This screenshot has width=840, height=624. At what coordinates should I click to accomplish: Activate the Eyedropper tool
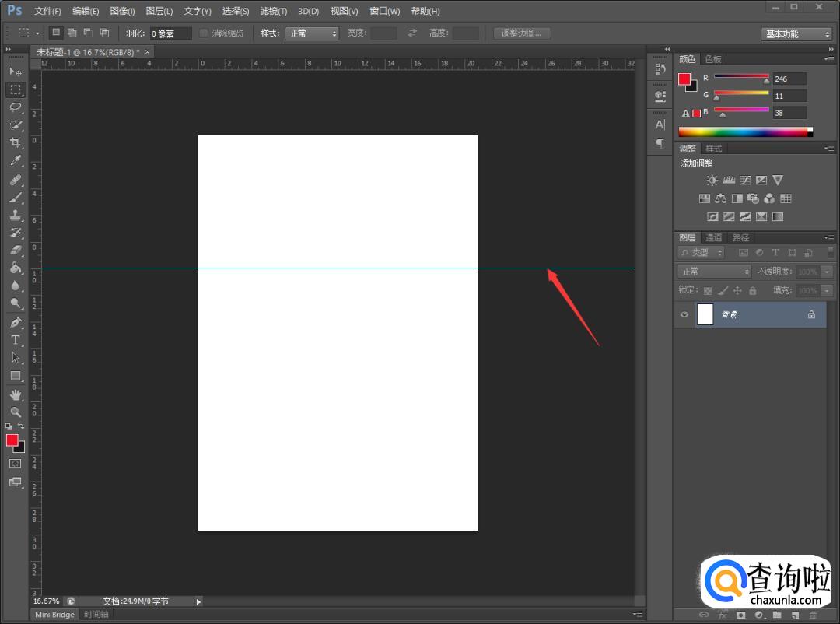[x=16, y=161]
